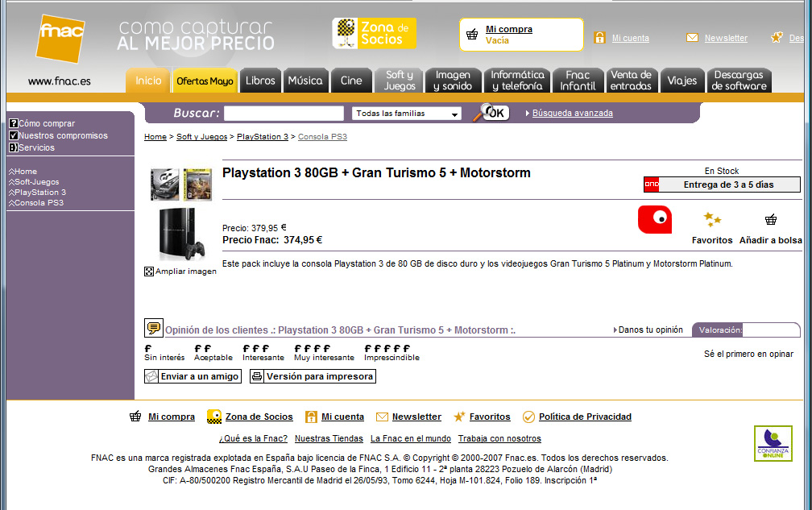Go up to PlayStation 3 in sidebar
The image size is (812, 510).
pos(37,192)
